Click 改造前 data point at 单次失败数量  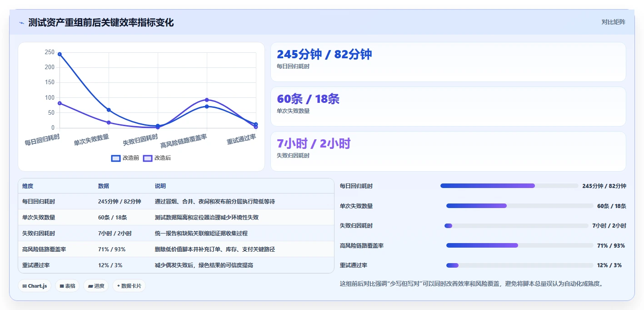pyautogui.click(x=109, y=110)
